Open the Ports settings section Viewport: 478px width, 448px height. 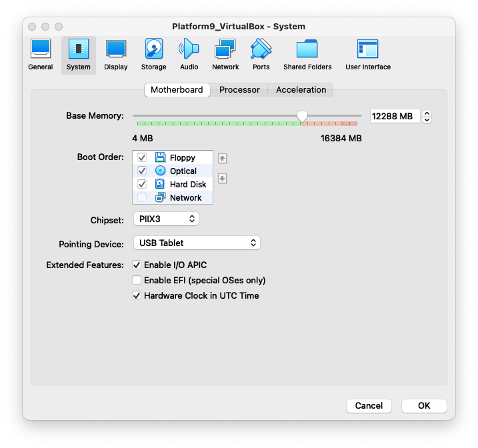[x=261, y=55]
